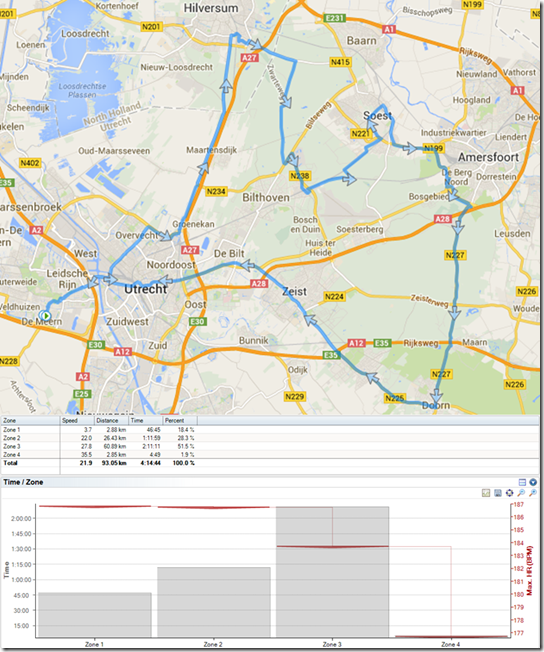The width and height of the screenshot is (544, 652).
Task: Click the right magnifier zoom icon
Action: coord(533,493)
